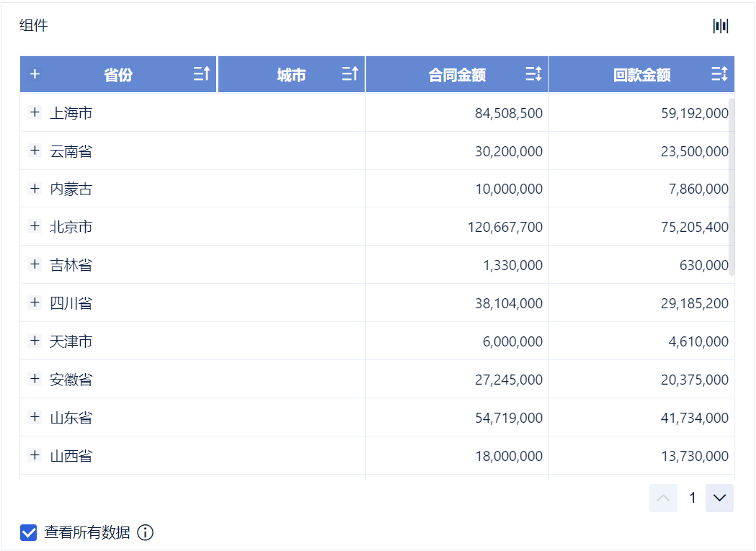Viewport: 756px width, 551px height.
Task: Expand the 云南省 row
Action: point(35,151)
